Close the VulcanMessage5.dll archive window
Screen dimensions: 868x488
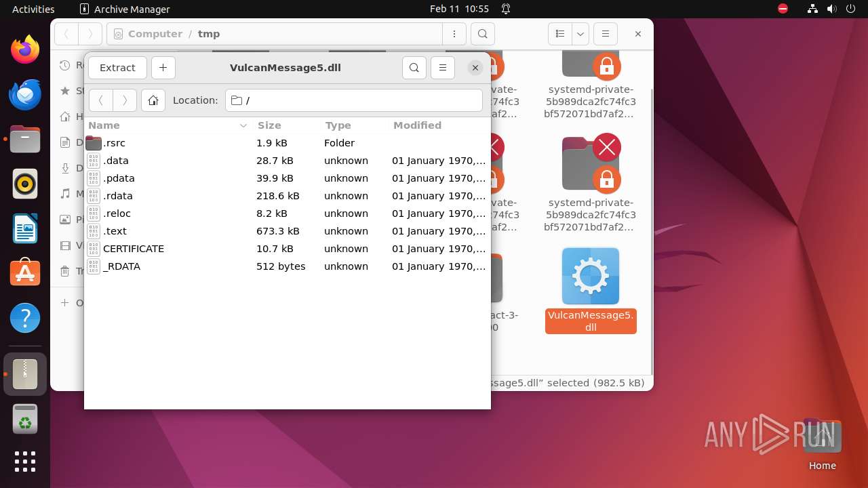475,68
